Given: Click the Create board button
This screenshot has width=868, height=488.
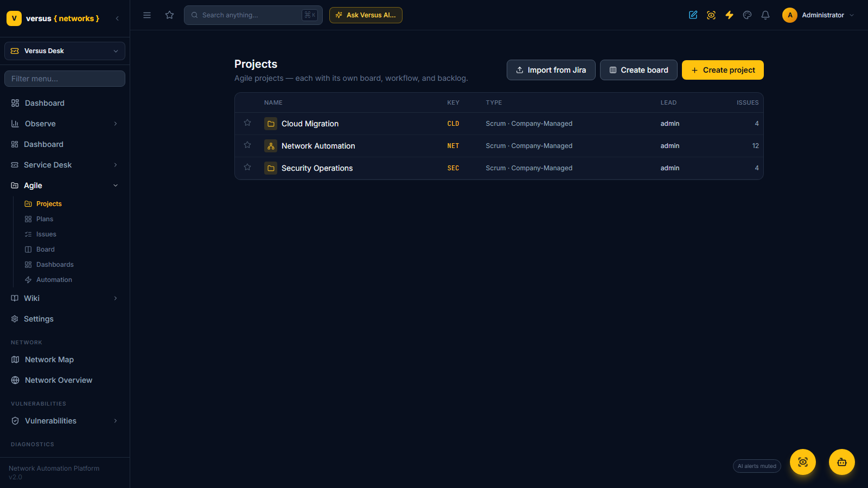Looking at the screenshot, I should 639,70.
